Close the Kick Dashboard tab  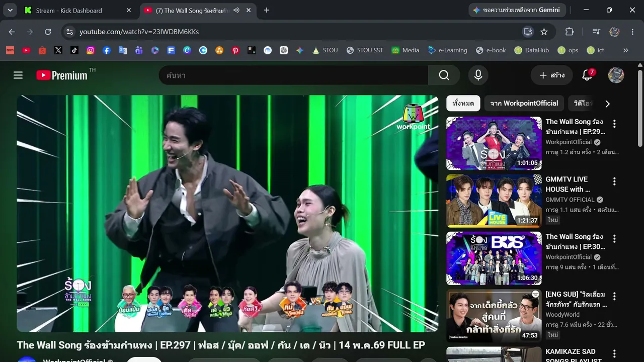[x=129, y=10]
